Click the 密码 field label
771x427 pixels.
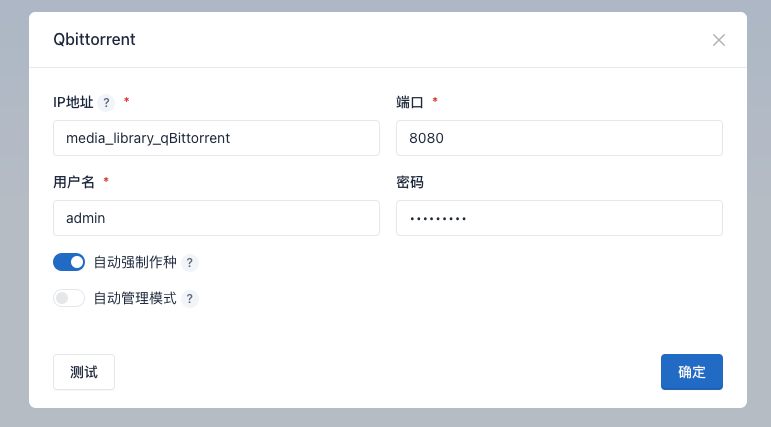click(410, 182)
